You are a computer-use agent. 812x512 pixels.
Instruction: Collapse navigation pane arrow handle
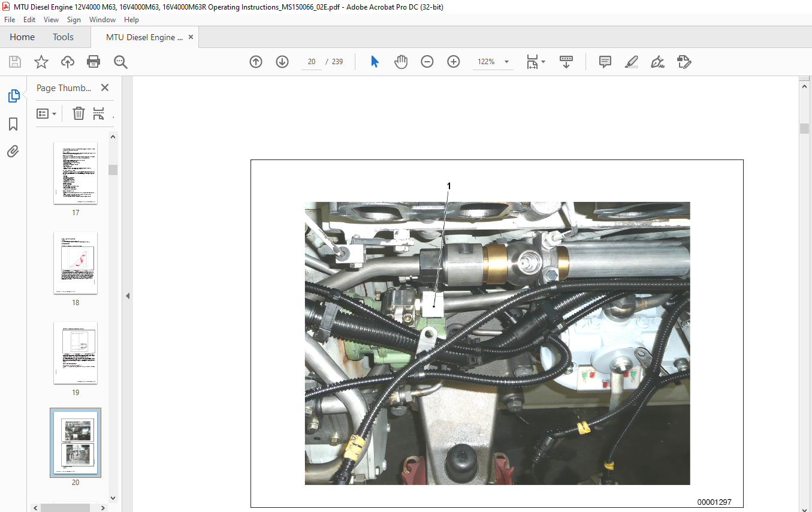(x=128, y=296)
